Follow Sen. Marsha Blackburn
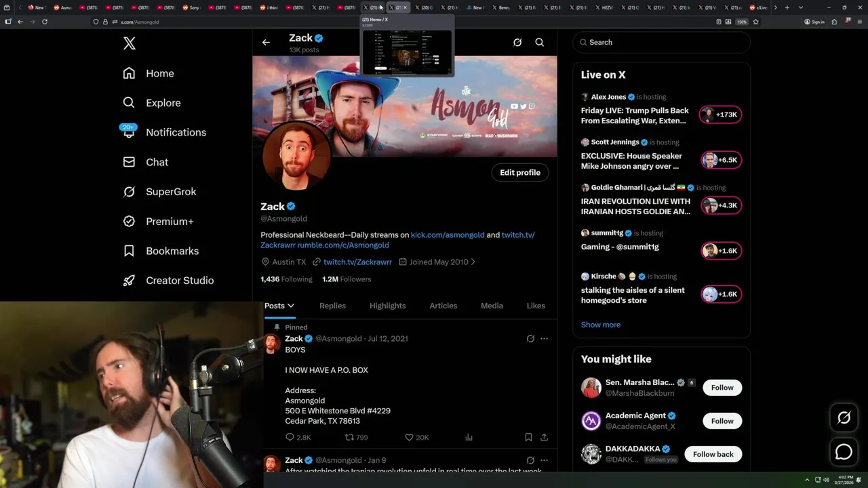The width and height of the screenshot is (868, 488). [722, 388]
